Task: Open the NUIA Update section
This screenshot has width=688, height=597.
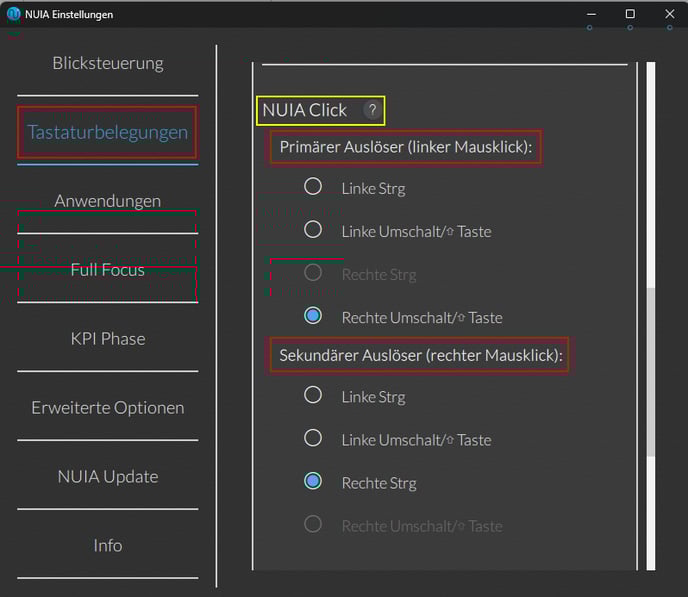Action: 108,476
